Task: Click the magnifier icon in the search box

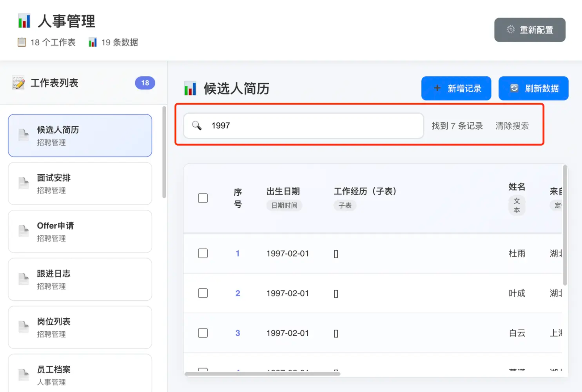Action: (197, 125)
